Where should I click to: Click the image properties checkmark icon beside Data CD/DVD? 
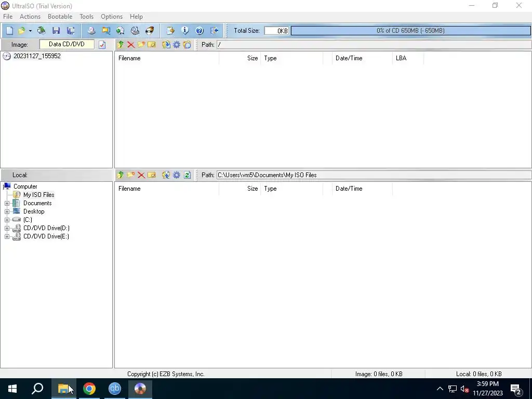click(102, 45)
